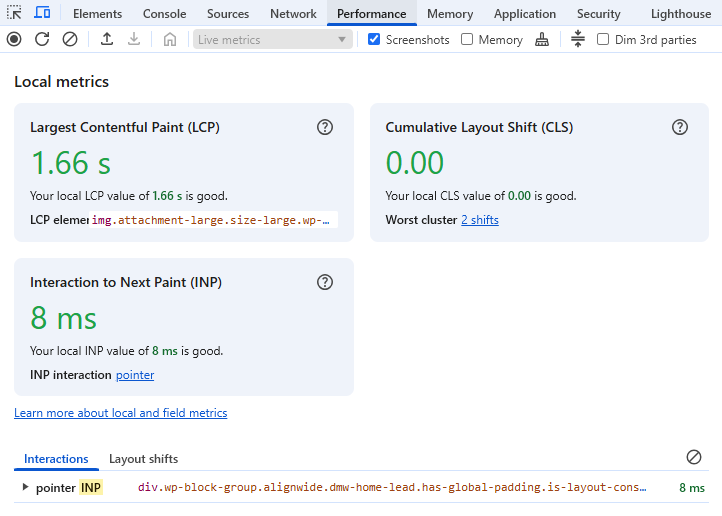
Task: Click the div.wp-block-group element in interactions
Action: click(x=392, y=487)
